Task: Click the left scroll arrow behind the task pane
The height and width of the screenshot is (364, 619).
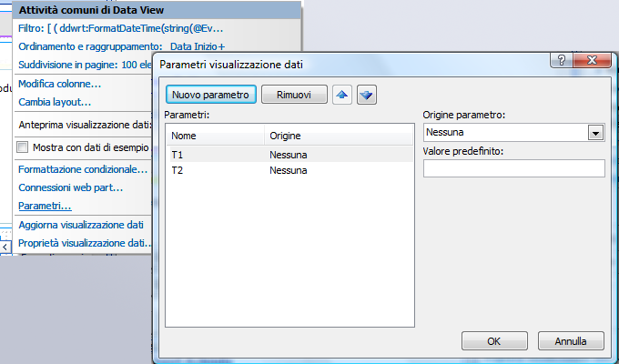Action: 5,248
